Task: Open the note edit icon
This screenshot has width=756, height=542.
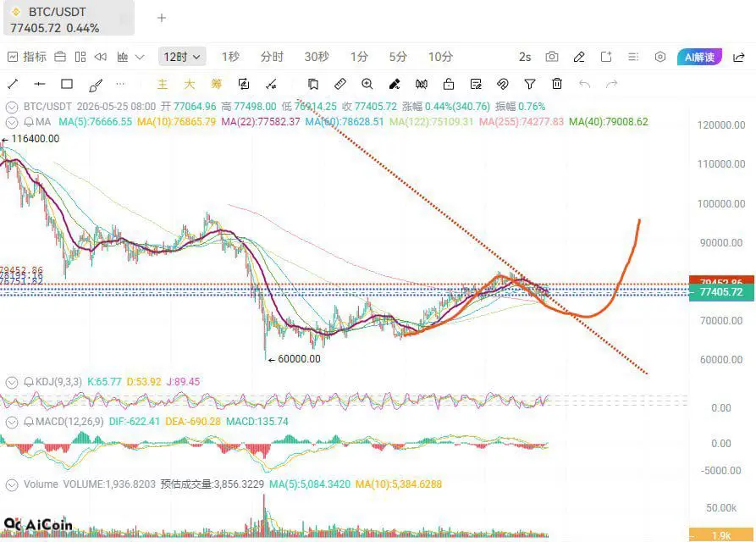Action: coord(476,85)
